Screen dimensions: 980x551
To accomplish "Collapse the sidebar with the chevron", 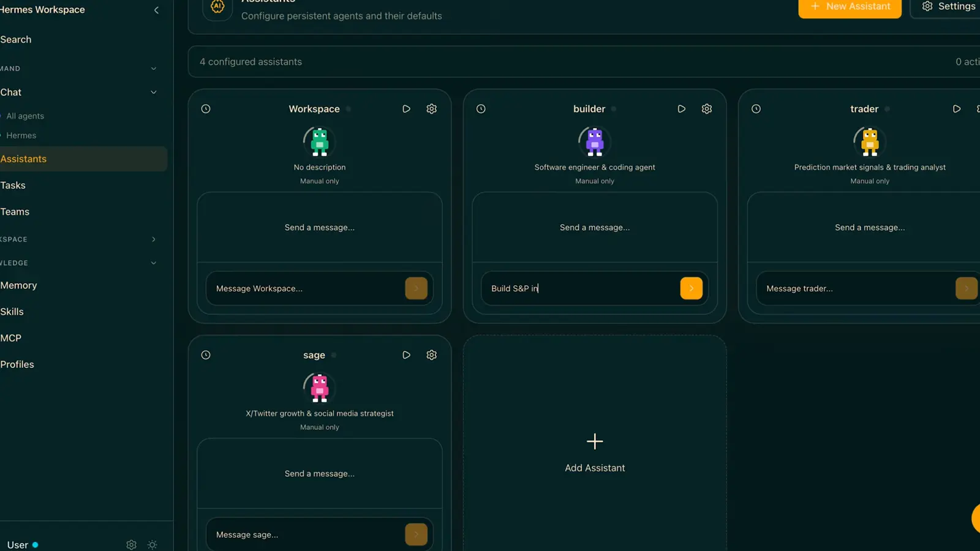I will tap(156, 10).
